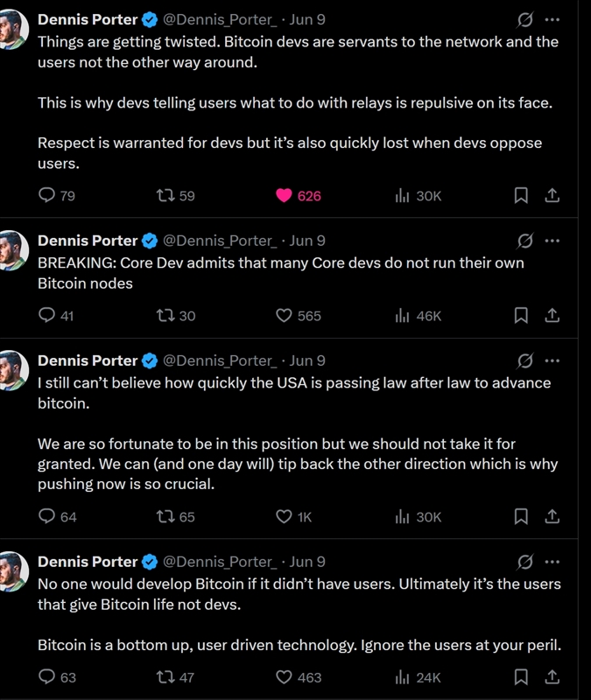The height and width of the screenshot is (700, 591).
Task: Bookmark the first tweet about relays
Action: coord(521,196)
